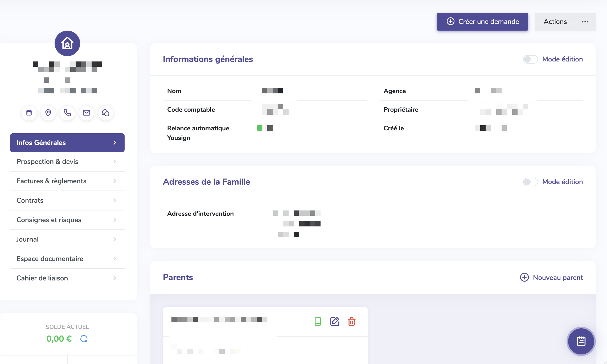Click Créer une demande button
This screenshot has height=364, width=607.
coord(482,22)
